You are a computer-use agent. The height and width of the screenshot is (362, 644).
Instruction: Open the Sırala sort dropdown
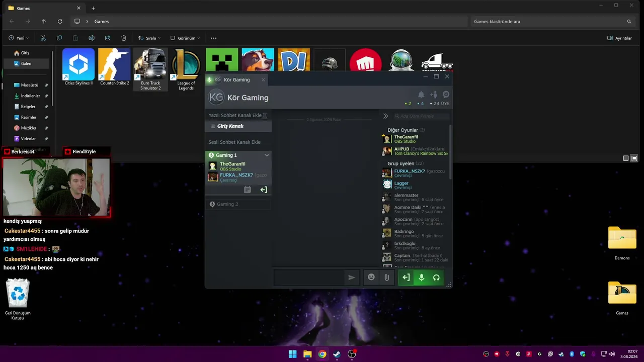[149, 38]
